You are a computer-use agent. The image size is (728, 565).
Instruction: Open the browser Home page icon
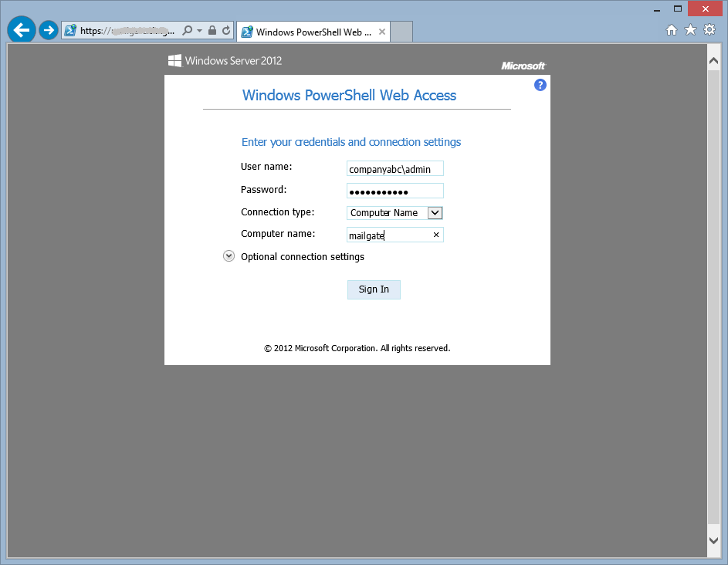(x=672, y=29)
